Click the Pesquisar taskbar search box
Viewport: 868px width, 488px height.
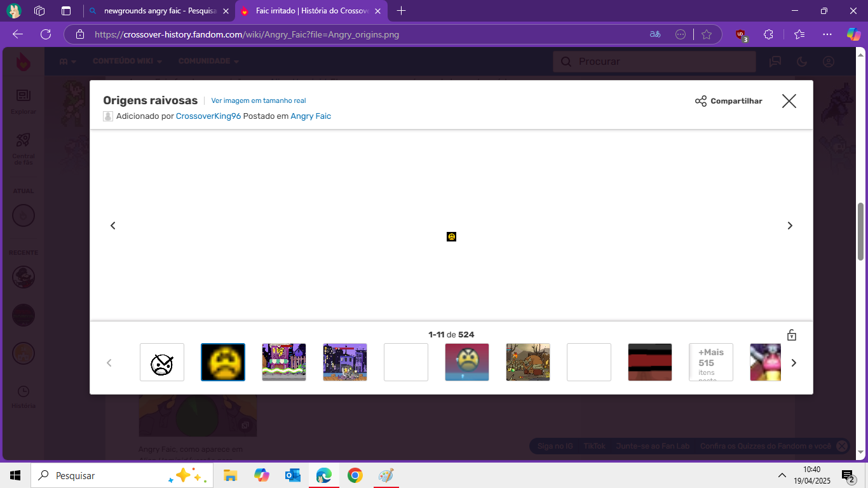(x=121, y=475)
